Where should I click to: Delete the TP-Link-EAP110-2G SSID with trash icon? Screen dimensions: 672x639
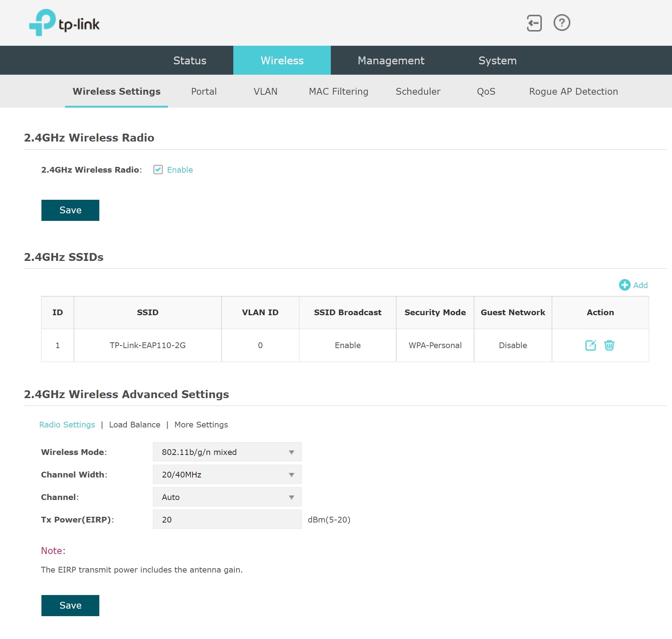(x=609, y=345)
